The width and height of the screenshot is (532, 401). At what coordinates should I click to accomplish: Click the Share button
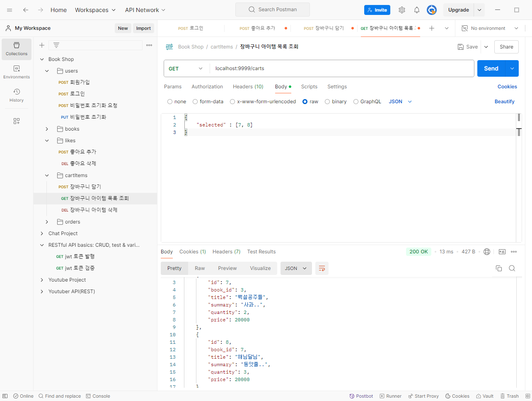coord(506,47)
